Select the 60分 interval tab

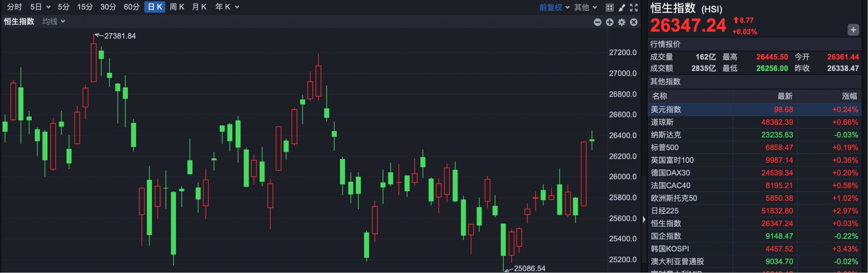(132, 7)
